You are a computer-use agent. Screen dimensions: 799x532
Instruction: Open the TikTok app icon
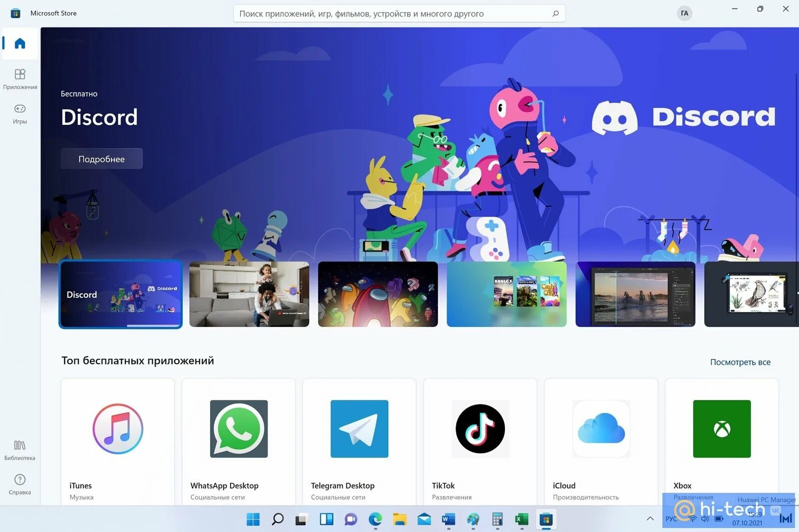coord(480,429)
